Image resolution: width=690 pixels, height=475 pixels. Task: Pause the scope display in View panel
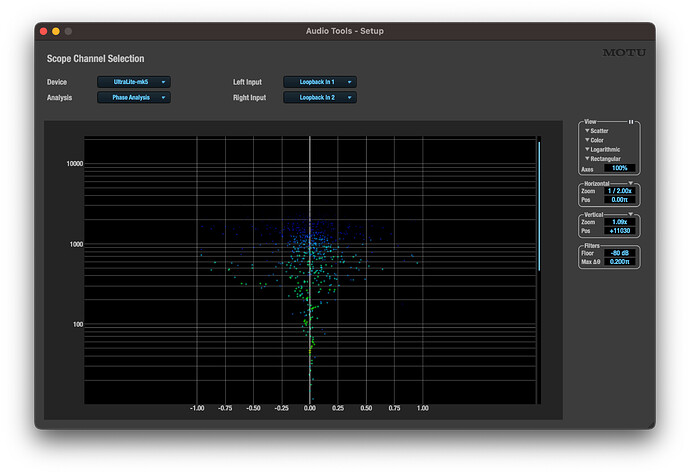631,122
